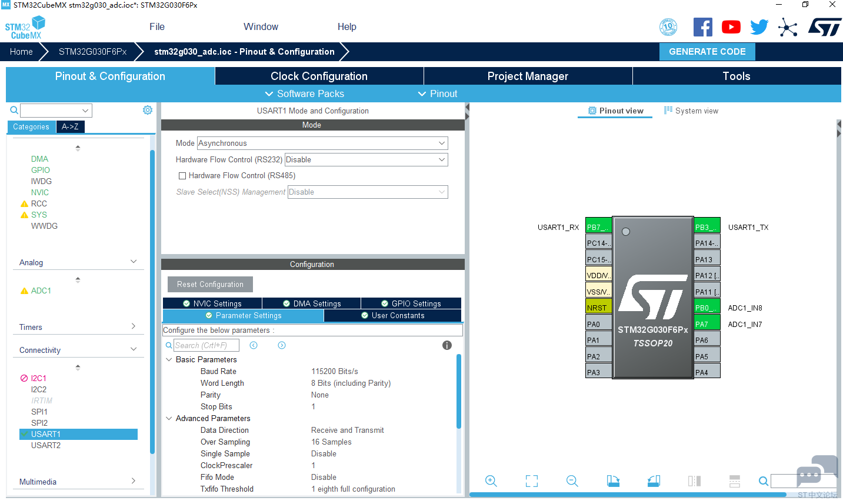
Task: Expand the Timers category
Action: (x=134, y=326)
